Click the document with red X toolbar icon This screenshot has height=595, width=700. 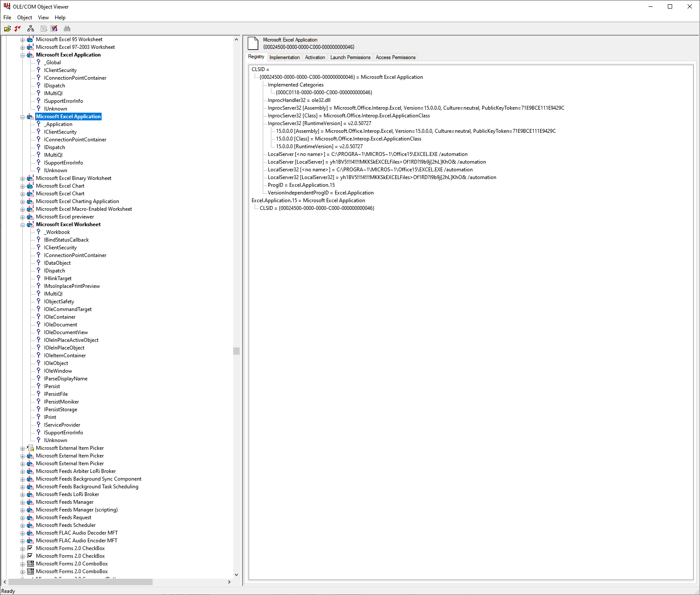click(x=54, y=29)
